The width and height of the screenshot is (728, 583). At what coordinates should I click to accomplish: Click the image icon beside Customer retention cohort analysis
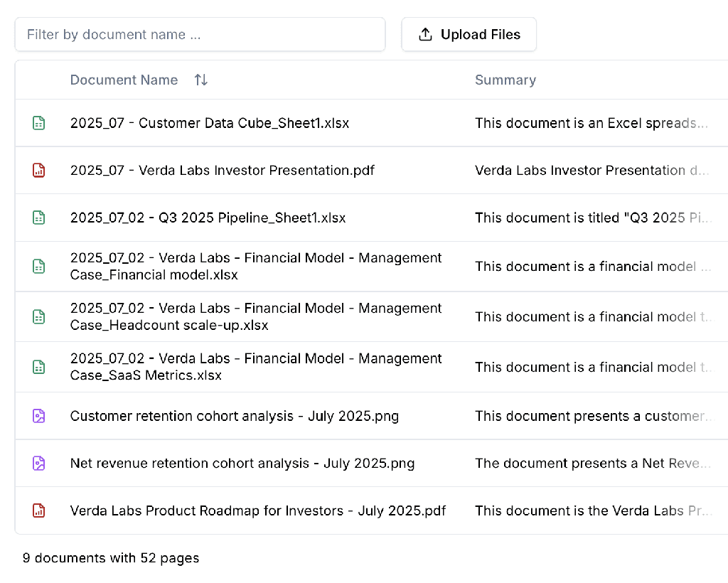click(x=39, y=416)
